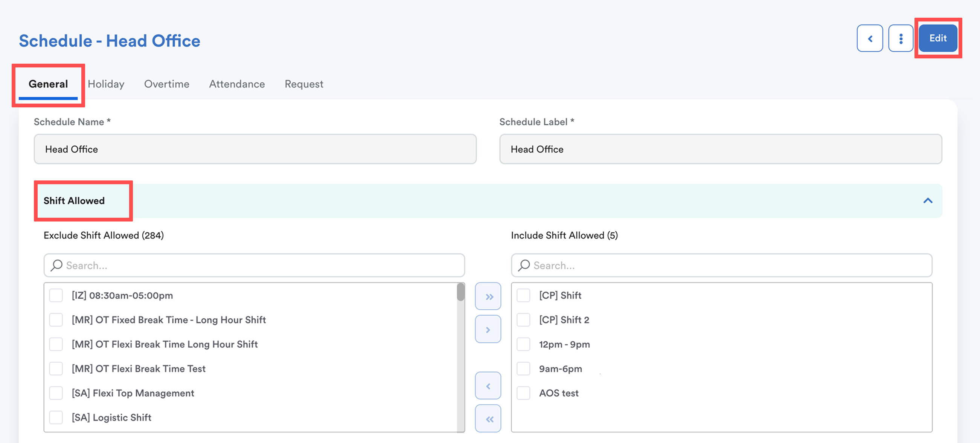The width and height of the screenshot is (980, 443).
Task: Switch to the Holiday tab
Action: point(106,84)
